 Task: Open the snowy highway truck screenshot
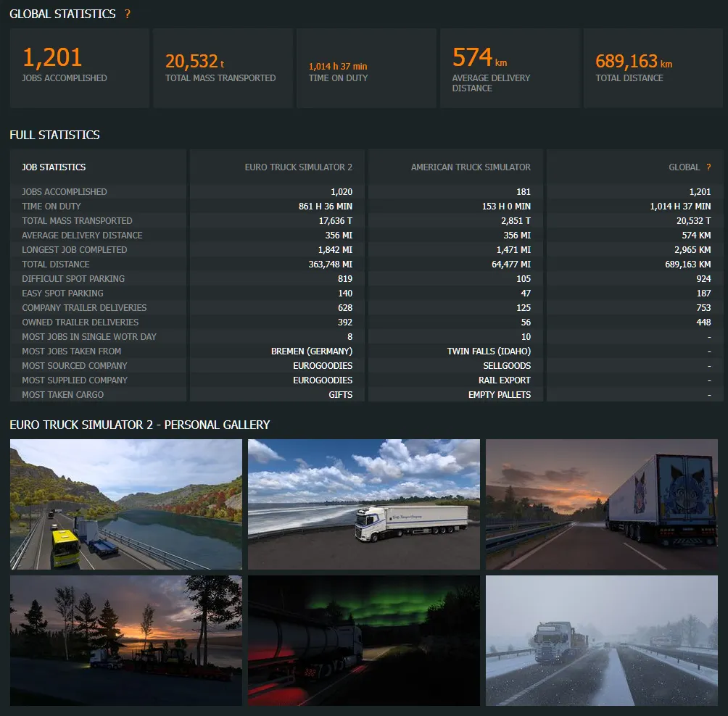pyautogui.click(x=602, y=641)
